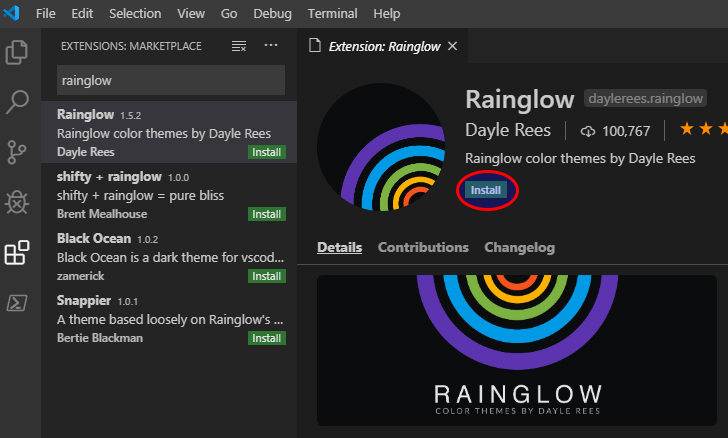This screenshot has width=728, height=438.
Task: Select the Snappier extension list entry
Action: (x=150, y=319)
